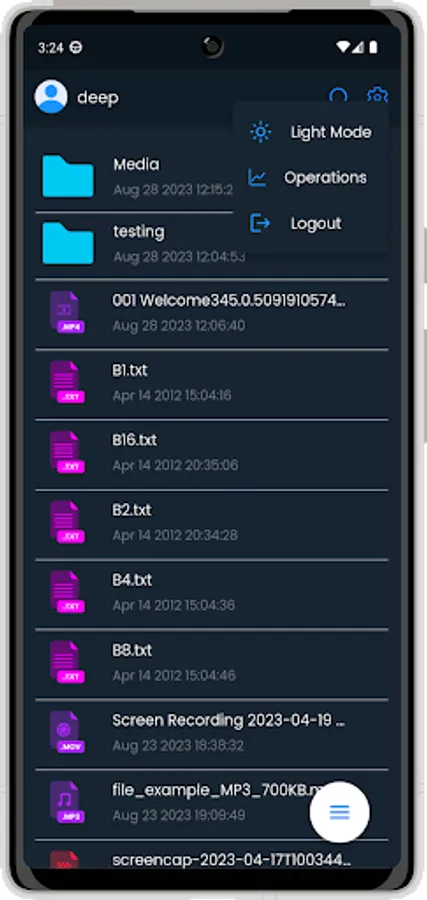The image size is (427, 900).
Task: Tap the username deep label
Action: click(x=98, y=97)
